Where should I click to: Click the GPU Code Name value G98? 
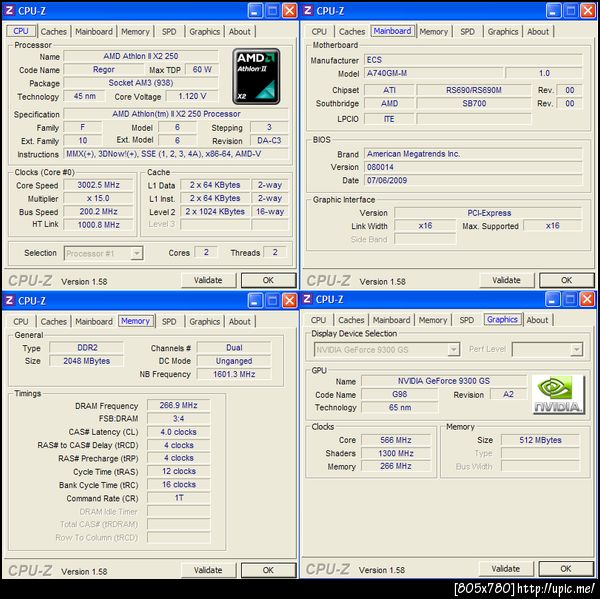pyautogui.click(x=399, y=394)
